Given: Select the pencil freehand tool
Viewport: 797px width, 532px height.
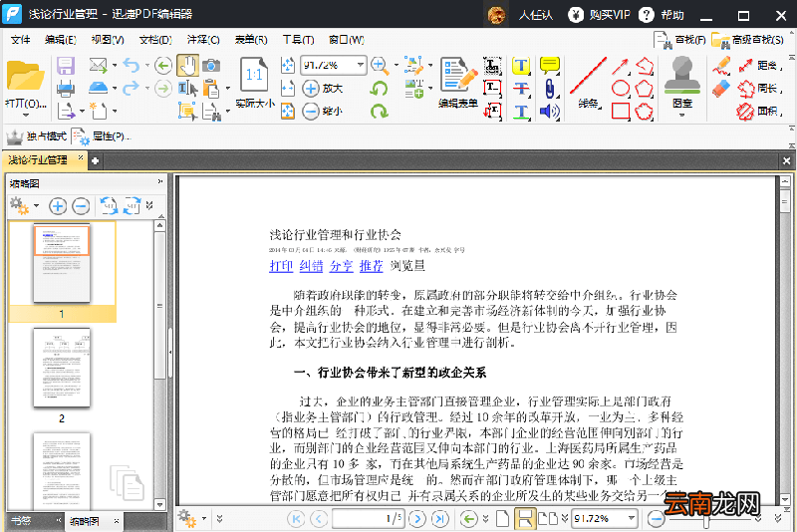Looking at the screenshot, I should point(720,66).
